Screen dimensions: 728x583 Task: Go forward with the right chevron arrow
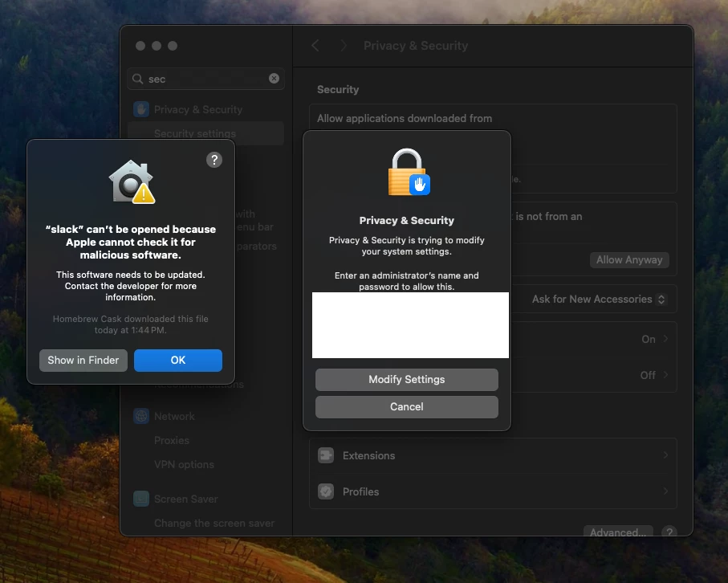coord(344,46)
